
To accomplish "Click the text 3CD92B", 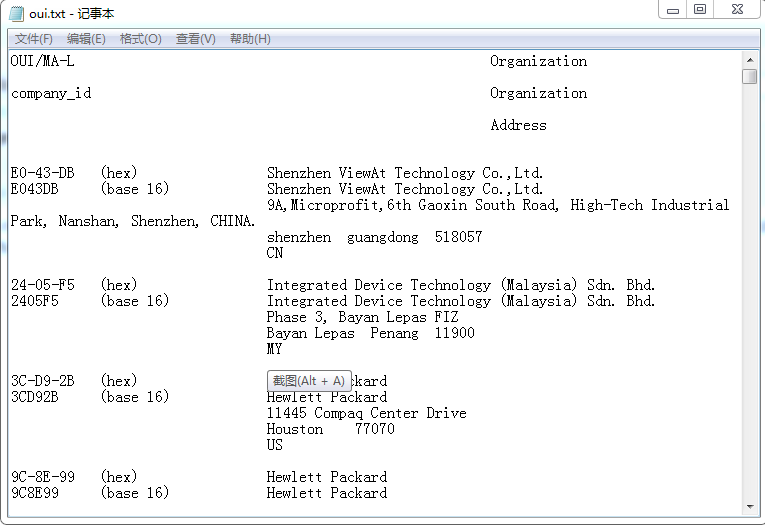I will click(35, 397).
